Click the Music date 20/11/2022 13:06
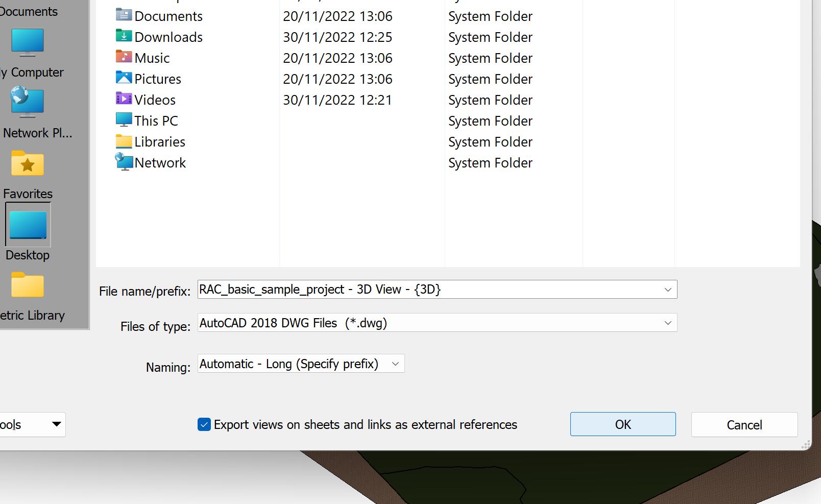 tap(337, 58)
